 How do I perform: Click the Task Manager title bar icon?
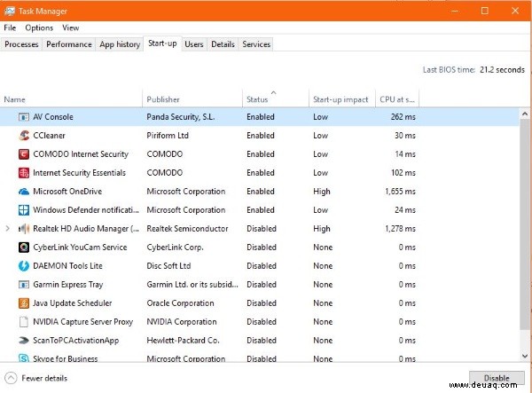(x=10, y=12)
